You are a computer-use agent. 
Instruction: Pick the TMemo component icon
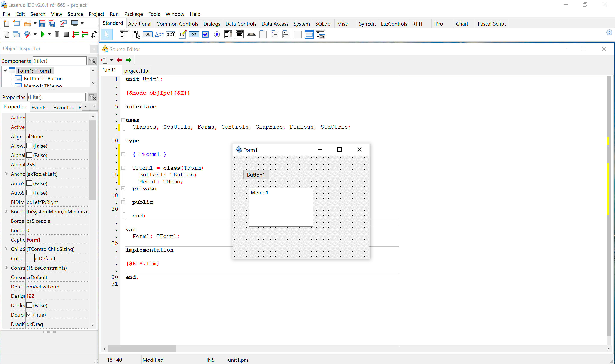pos(182,34)
